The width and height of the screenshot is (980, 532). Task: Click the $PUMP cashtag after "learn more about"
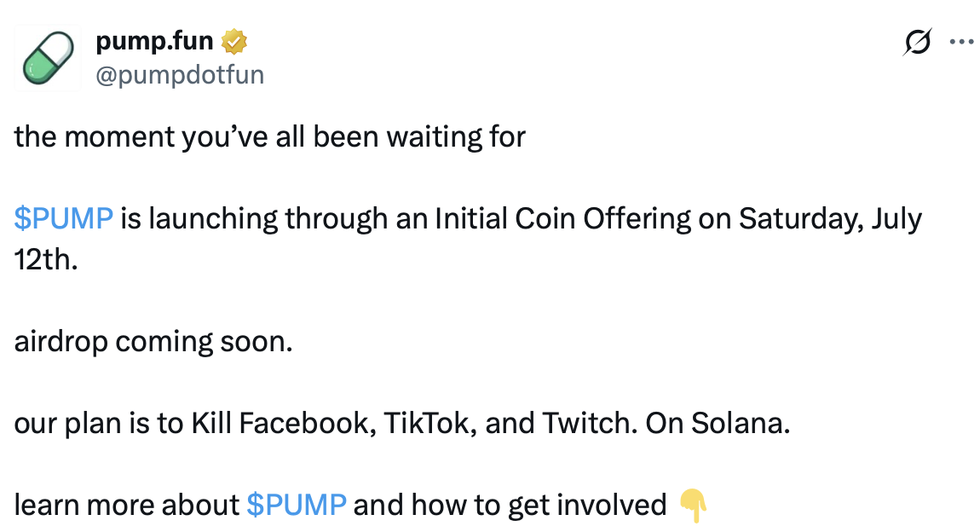296,506
